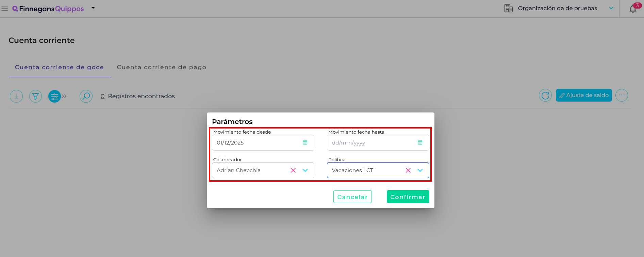Open the funnel filter icon
Viewport: 644px width, 257px height.
coord(35,96)
